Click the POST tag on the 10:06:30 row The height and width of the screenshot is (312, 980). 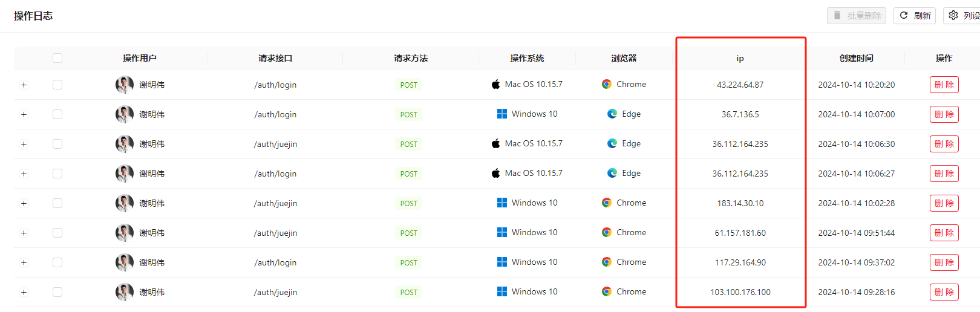409,144
